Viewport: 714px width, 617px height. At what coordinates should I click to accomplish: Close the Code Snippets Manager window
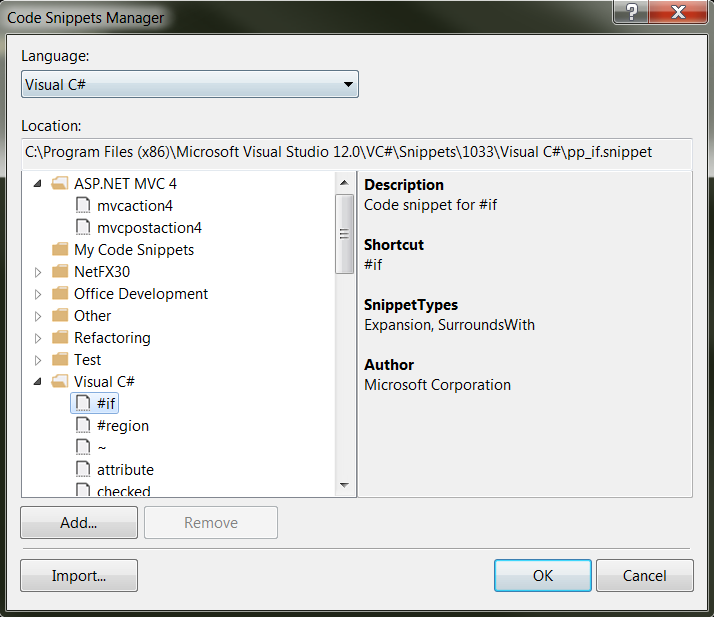pyautogui.click(x=678, y=12)
